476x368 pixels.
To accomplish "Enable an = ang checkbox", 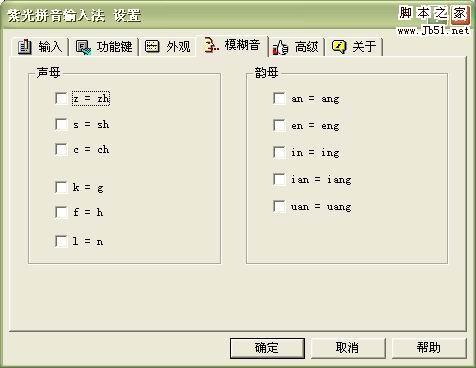I will click(x=279, y=98).
